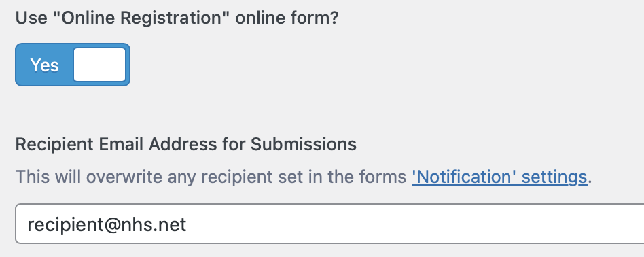Click the text recipient@nhs.net in the input

tap(107, 224)
